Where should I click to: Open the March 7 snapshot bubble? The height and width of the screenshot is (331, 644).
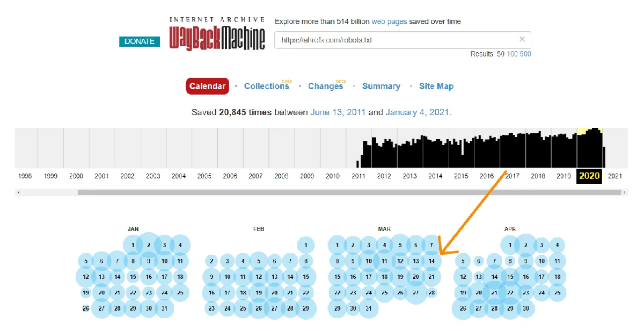(x=431, y=246)
